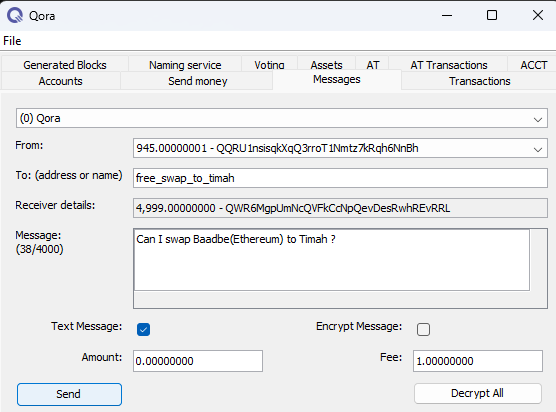Open the File menu
The width and height of the screenshot is (556, 412).
tap(12, 41)
